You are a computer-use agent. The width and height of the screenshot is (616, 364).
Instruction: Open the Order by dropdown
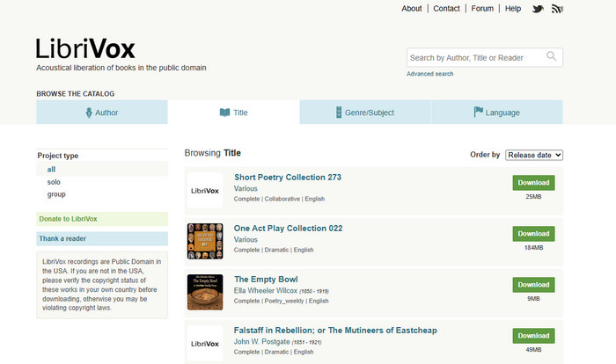click(x=533, y=155)
